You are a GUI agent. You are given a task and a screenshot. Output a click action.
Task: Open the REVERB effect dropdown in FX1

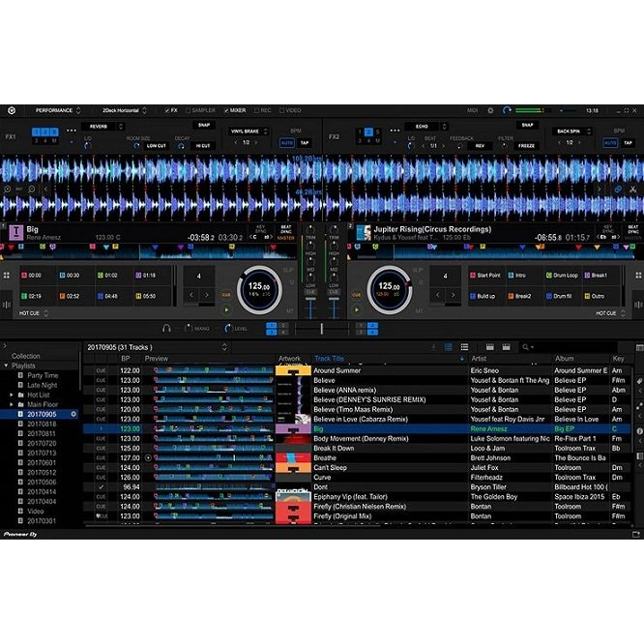click(103, 126)
